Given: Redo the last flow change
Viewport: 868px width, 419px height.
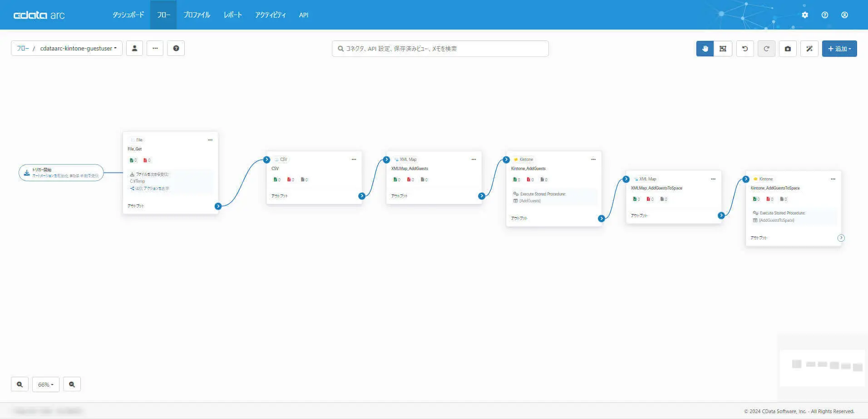Looking at the screenshot, I should click(766, 49).
